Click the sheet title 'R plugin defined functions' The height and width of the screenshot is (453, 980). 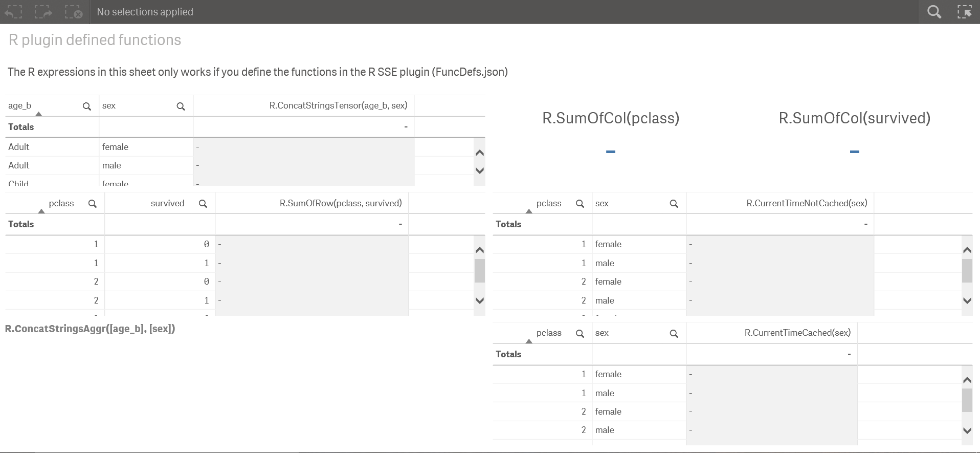tap(95, 40)
